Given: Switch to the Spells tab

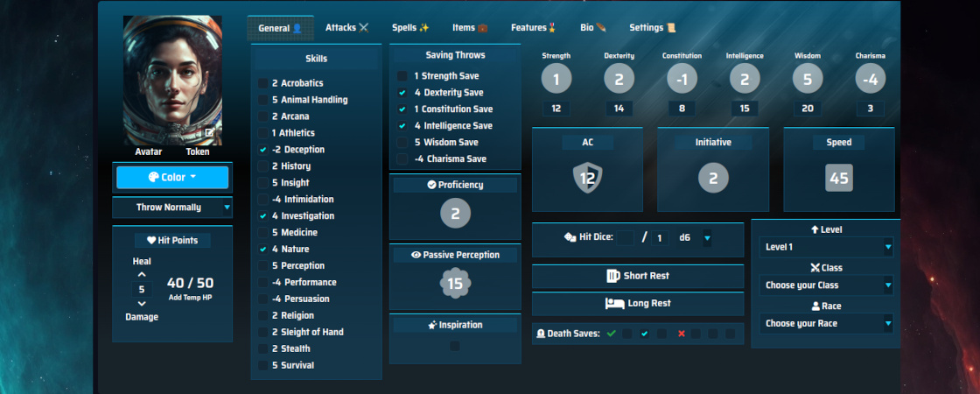Looking at the screenshot, I should 410,27.
